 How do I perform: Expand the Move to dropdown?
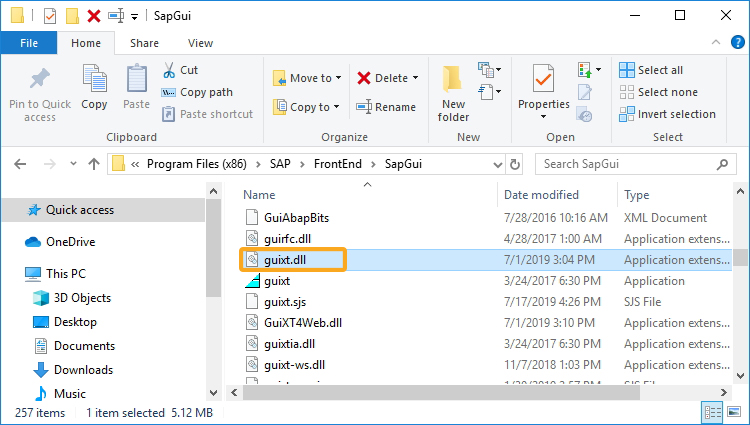click(339, 78)
